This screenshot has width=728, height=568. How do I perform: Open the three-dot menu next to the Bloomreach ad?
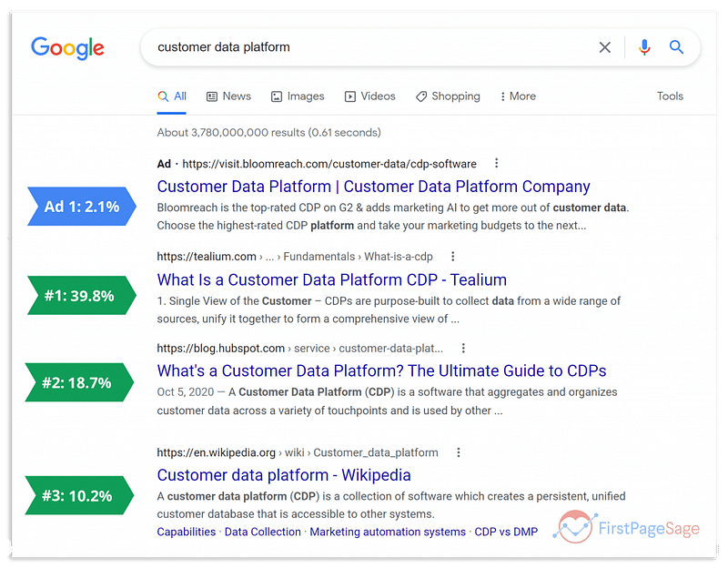click(496, 163)
